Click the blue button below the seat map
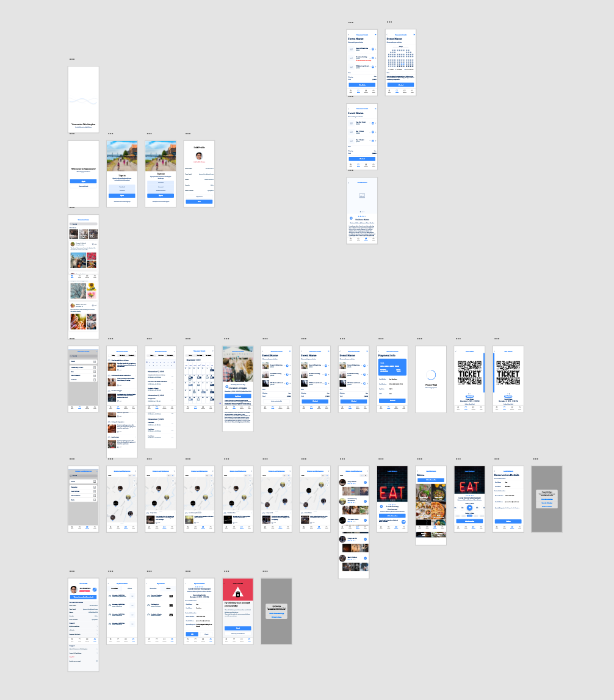This screenshot has height=700, width=614. [400, 84]
